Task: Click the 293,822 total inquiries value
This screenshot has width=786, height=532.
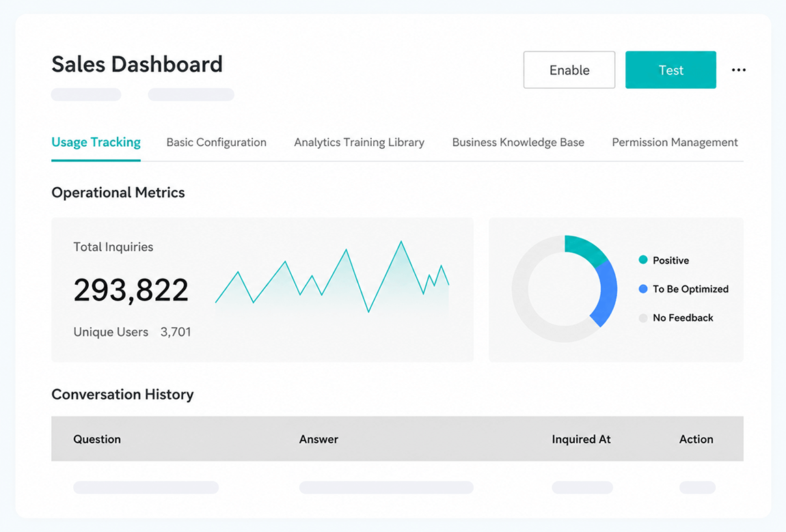Action: coord(131,290)
